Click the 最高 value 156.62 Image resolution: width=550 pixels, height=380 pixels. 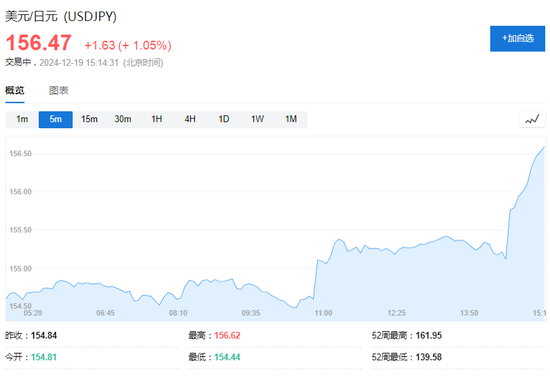tap(227, 336)
